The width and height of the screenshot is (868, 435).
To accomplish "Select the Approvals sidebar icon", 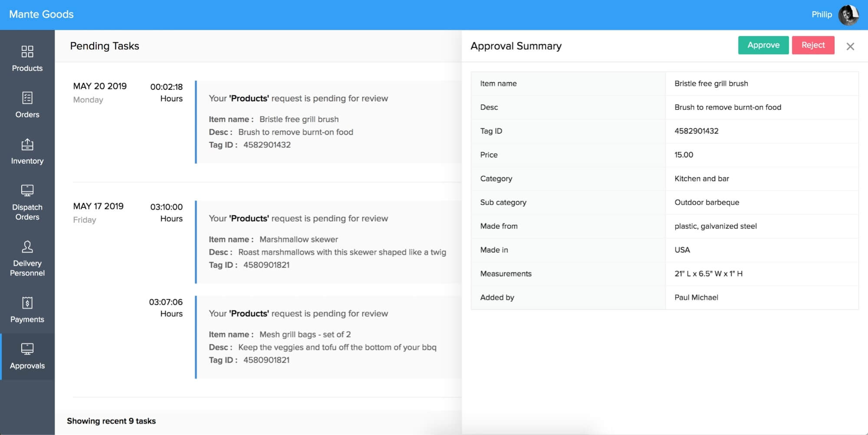I will pos(27,349).
